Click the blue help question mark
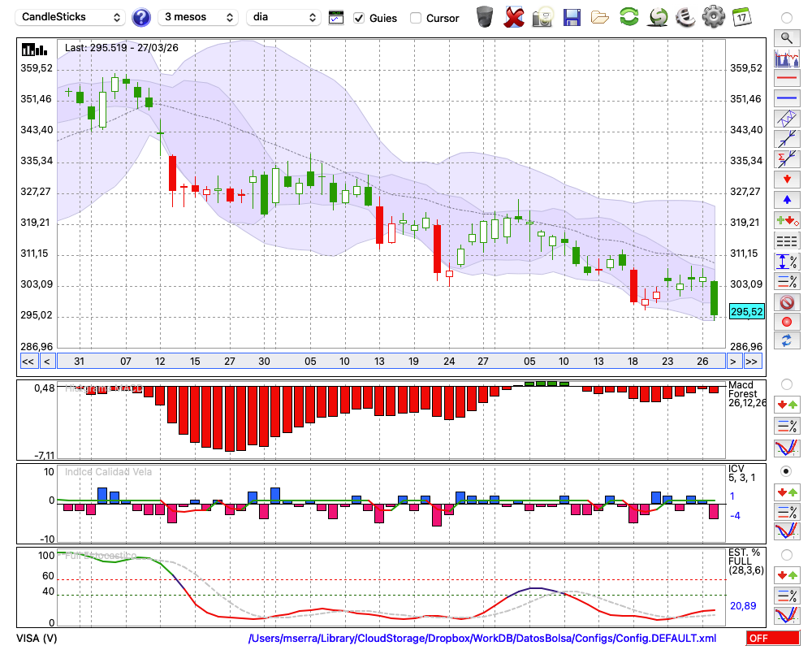The height and width of the screenshot is (650, 812). (x=141, y=17)
